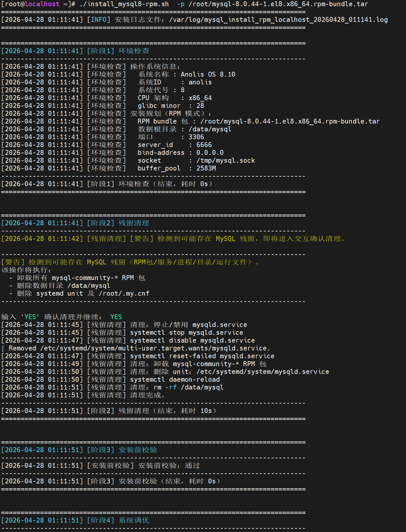Click the 环境检查（结束，耗时 0s）line
406x532 pixels.
coord(107,184)
